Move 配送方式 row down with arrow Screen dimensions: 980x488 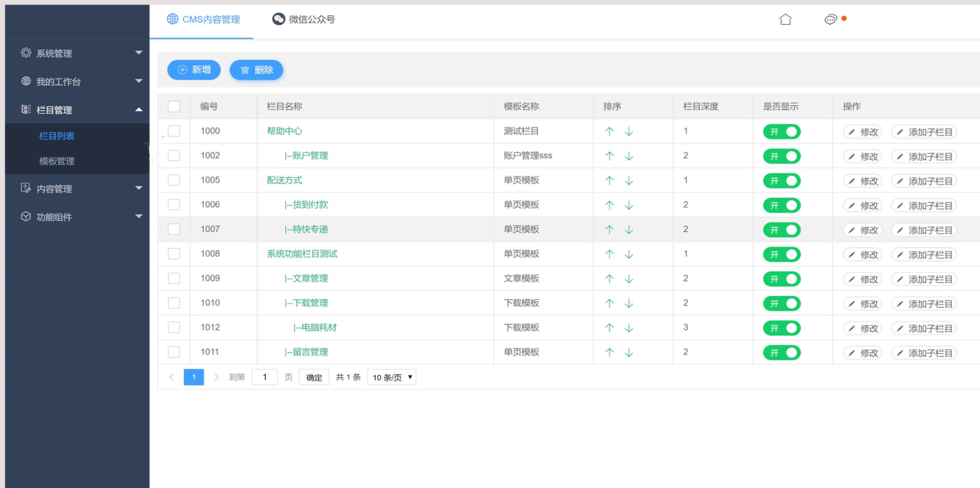[x=629, y=181]
